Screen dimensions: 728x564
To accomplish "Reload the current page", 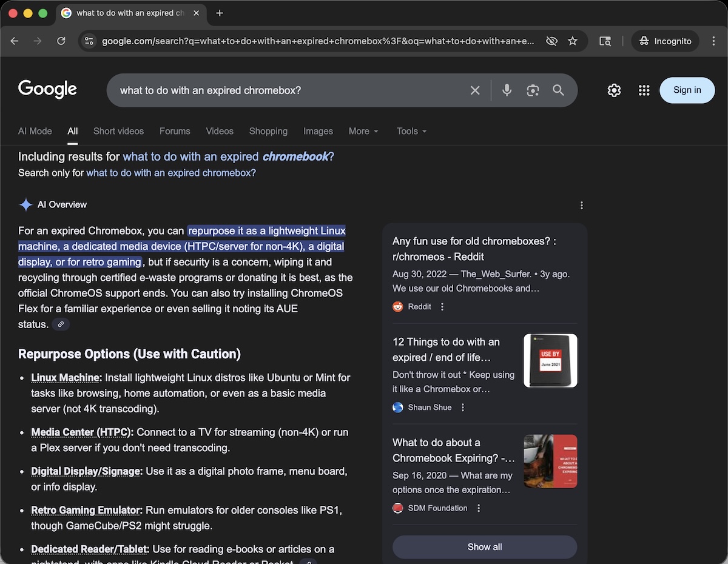I will click(x=61, y=41).
